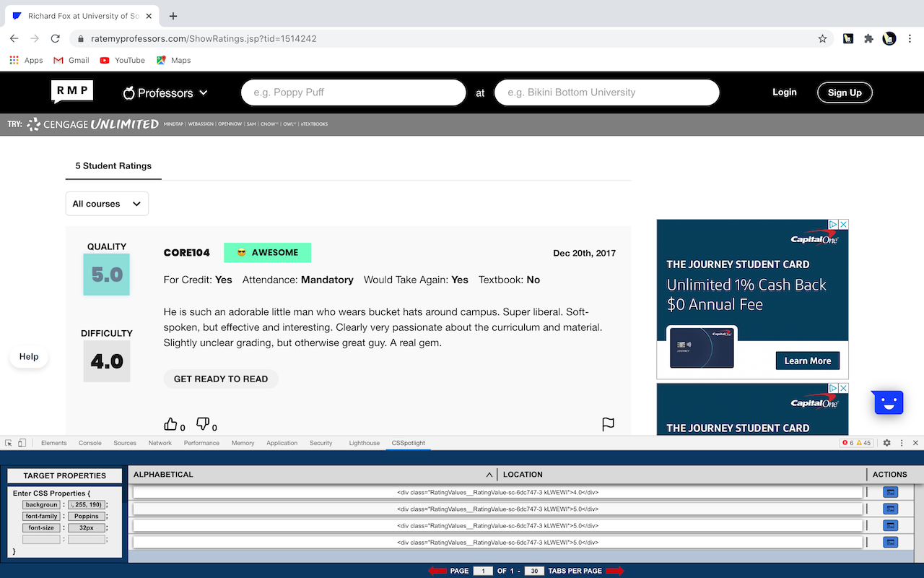Image resolution: width=924 pixels, height=578 pixels.
Task: Click the tabs-per-page field showing 30
Action: [534, 571]
